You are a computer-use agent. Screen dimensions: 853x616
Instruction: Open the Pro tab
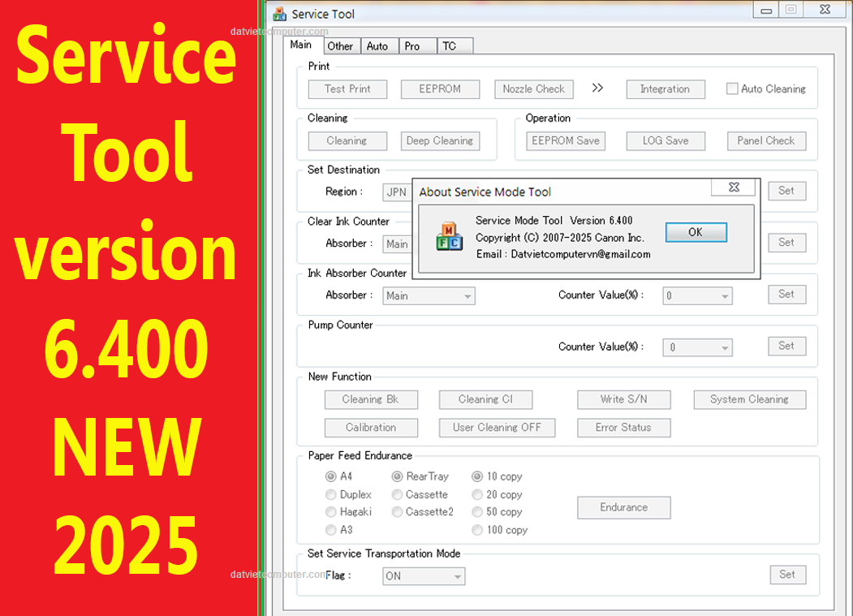coord(412,46)
